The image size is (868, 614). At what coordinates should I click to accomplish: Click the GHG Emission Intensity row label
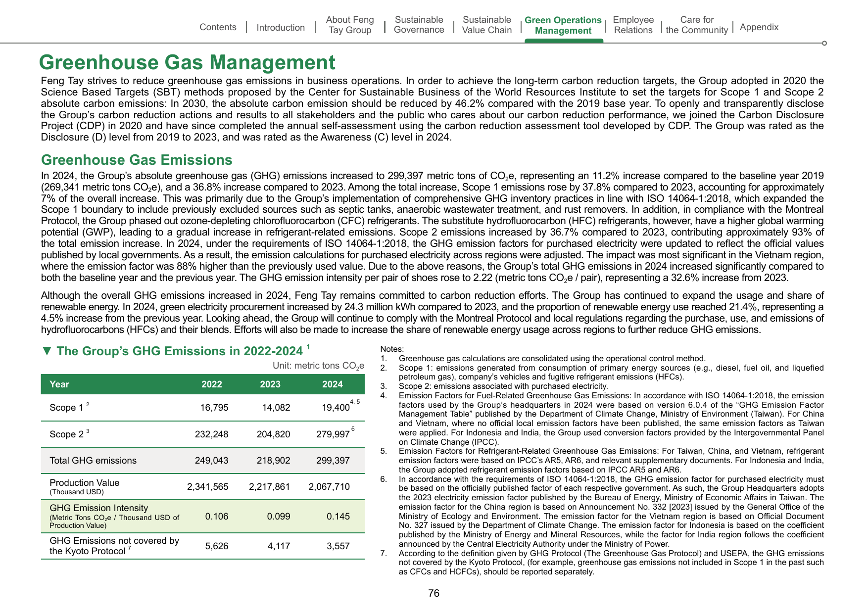(x=114, y=517)
